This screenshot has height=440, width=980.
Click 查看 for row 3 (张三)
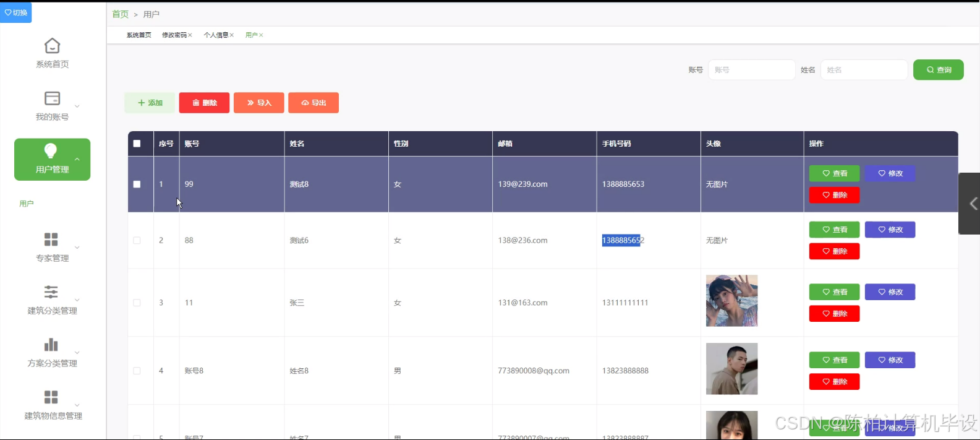click(835, 292)
